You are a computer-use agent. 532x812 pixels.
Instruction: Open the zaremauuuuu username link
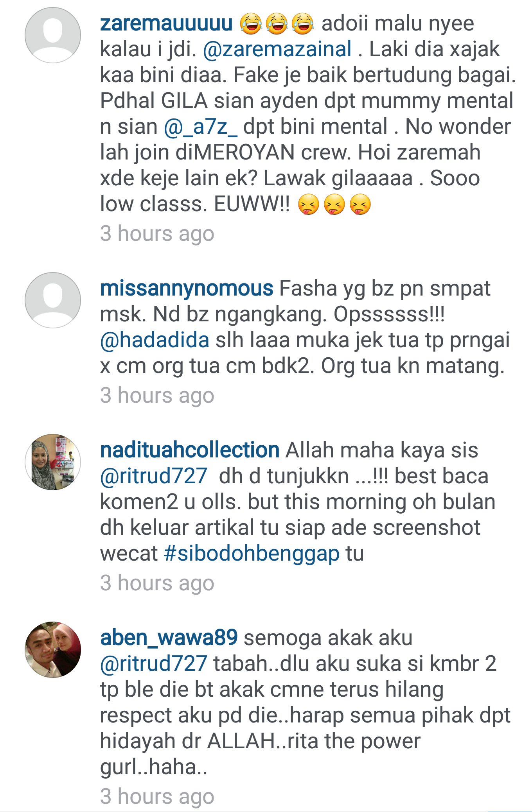click(x=167, y=23)
